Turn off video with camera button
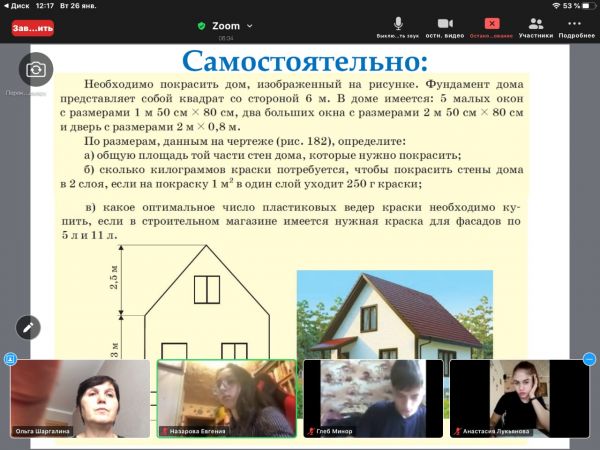This screenshot has width=600, height=450. (x=445, y=26)
